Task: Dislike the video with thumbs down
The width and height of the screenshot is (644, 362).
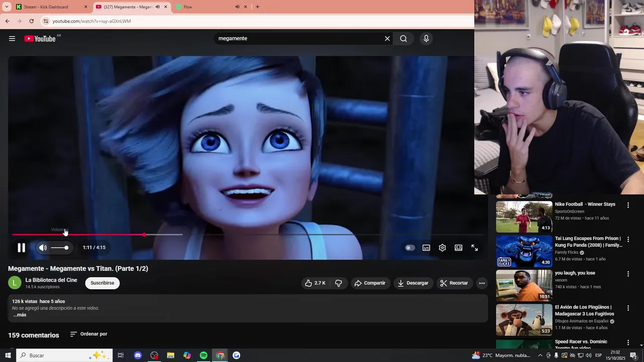Action: tap(339, 283)
